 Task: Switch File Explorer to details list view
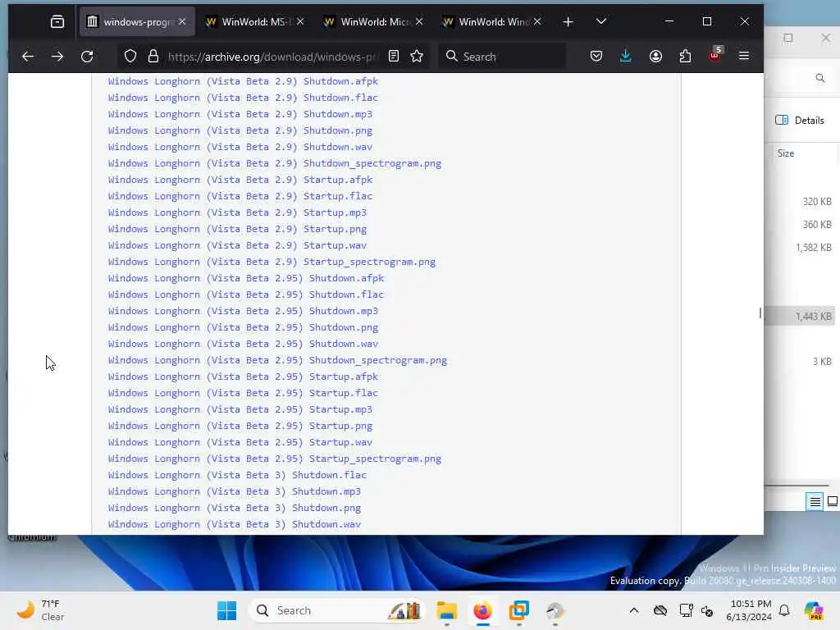click(815, 501)
